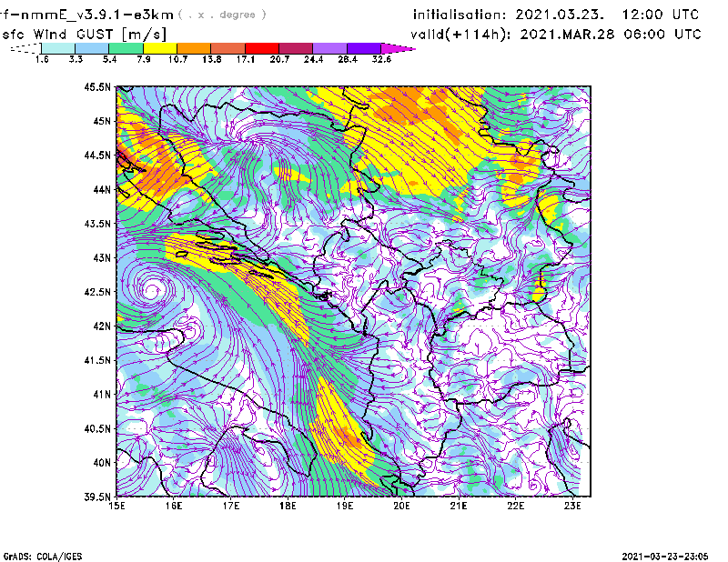This screenshot has width=728, height=562.
Task: Click the '2021-03-23-23:05' timestamp
Action: tap(665, 557)
